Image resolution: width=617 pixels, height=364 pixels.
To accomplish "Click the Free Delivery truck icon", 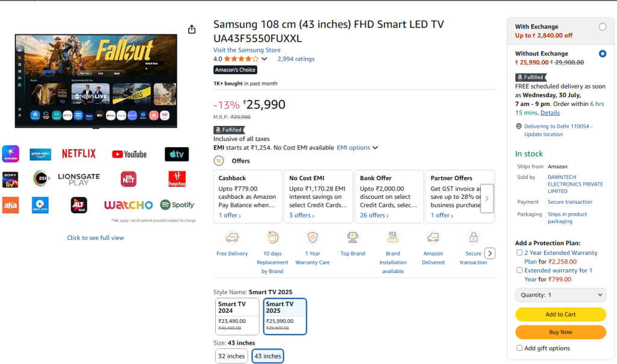I will [x=232, y=237].
